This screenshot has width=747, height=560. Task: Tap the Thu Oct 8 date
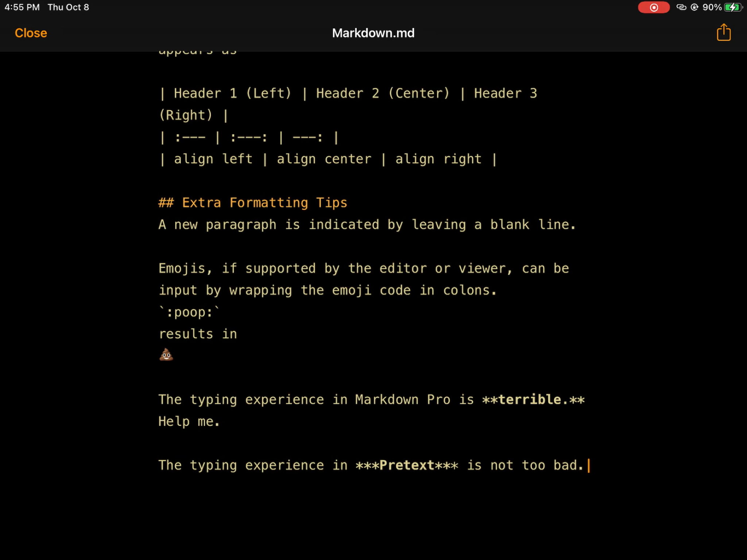click(x=68, y=7)
